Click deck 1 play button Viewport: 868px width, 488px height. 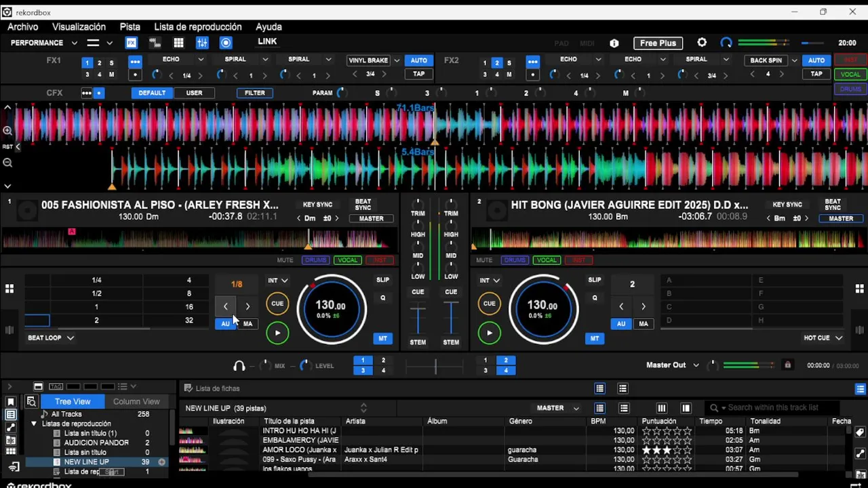pos(277,333)
